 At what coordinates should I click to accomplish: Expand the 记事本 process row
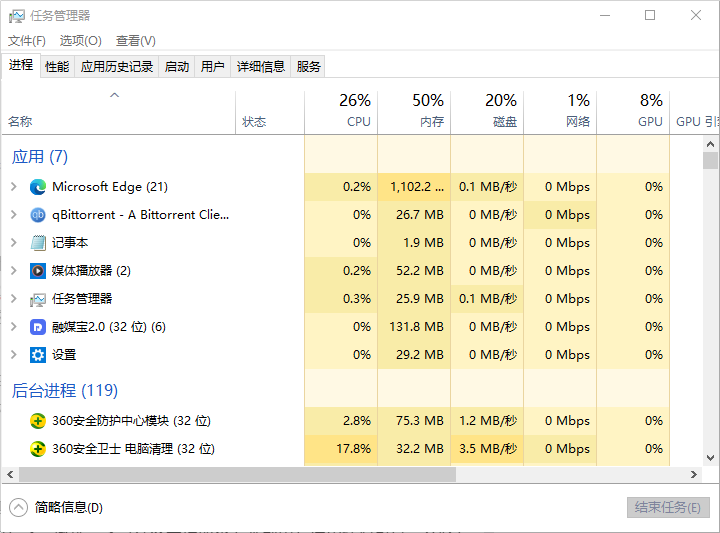13,242
